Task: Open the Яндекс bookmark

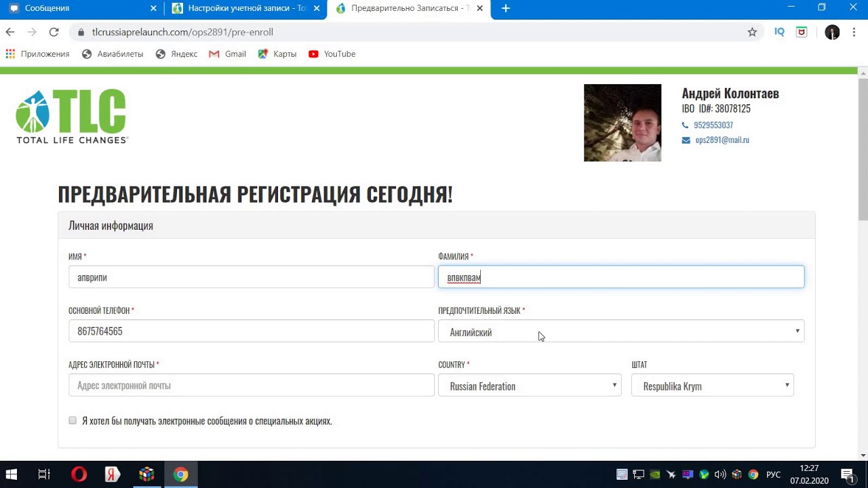Action: tap(176, 54)
